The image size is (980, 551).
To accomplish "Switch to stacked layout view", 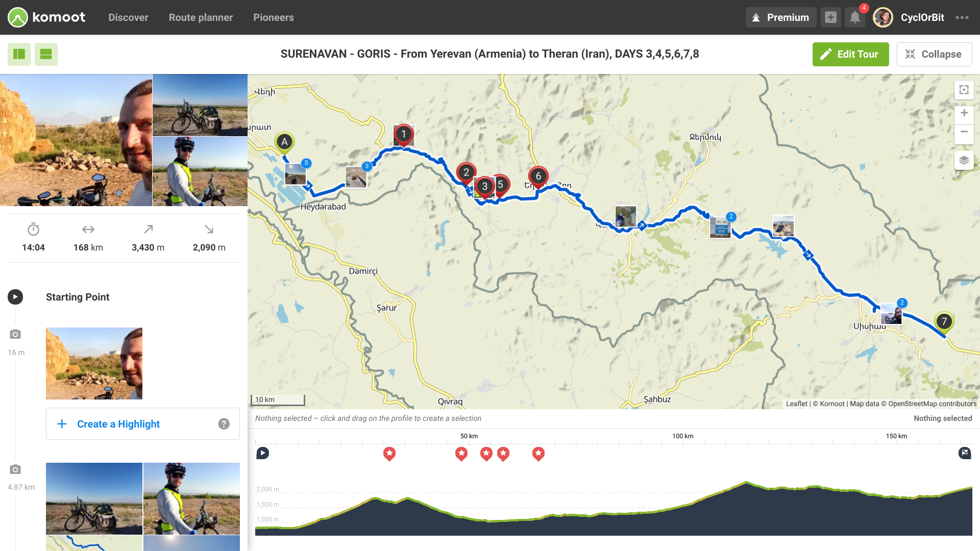I will [46, 54].
